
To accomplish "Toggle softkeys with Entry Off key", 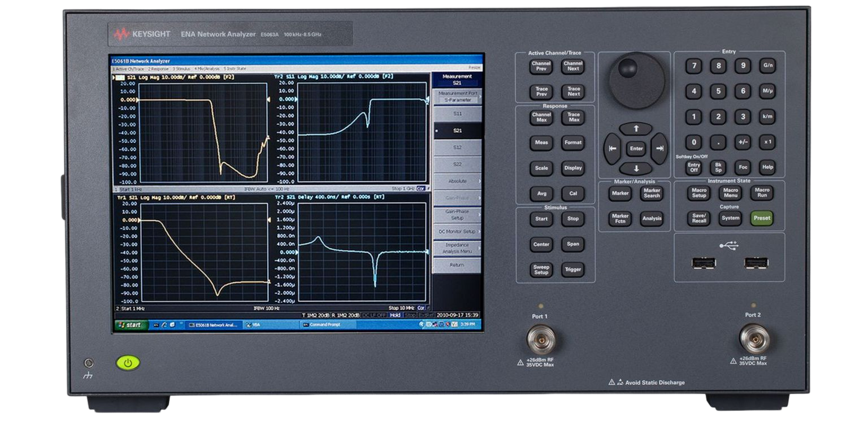I will tap(693, 167).
